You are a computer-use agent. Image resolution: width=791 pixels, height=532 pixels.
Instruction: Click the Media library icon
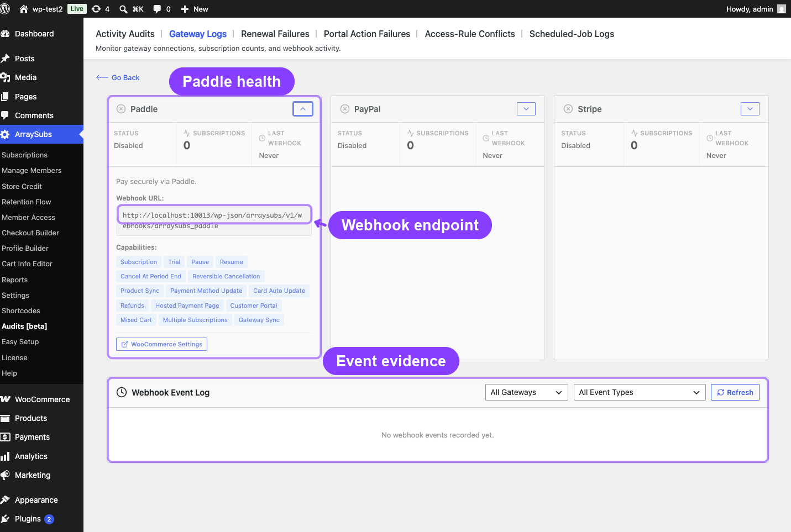point(6,77)
